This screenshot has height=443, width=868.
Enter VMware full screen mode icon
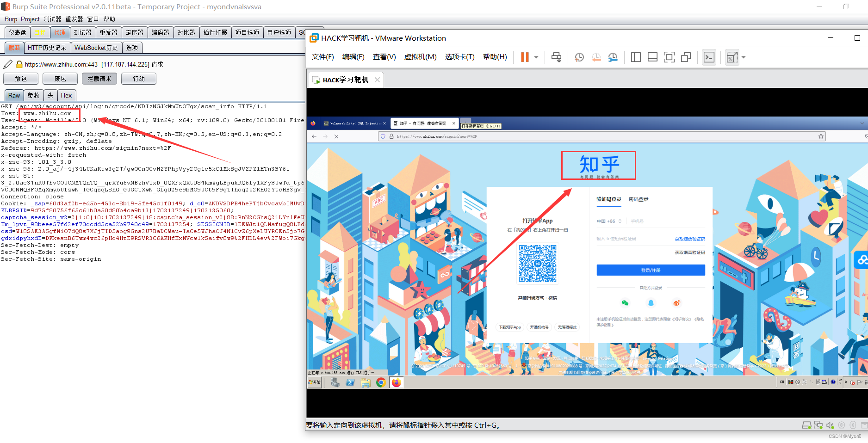click(x=669, y=57)
